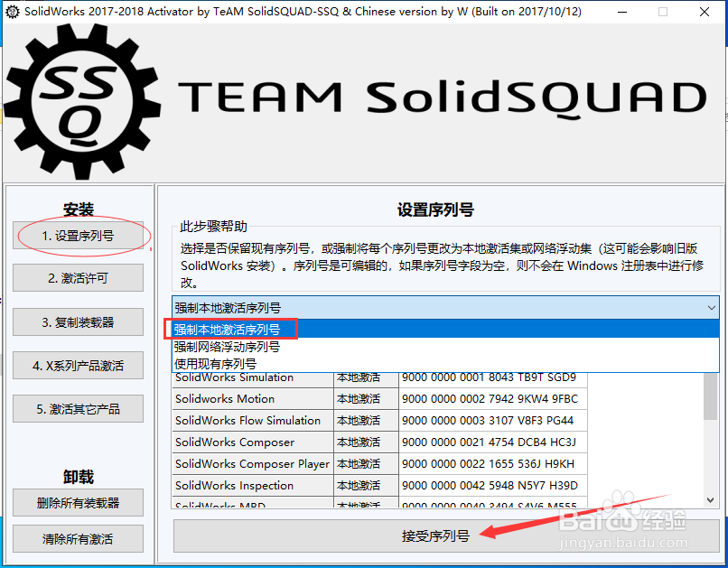The width and height of the screenshot is (728, 568).
Task: Go to 5. 激活其它产品
Action: [x=78, y=409]
